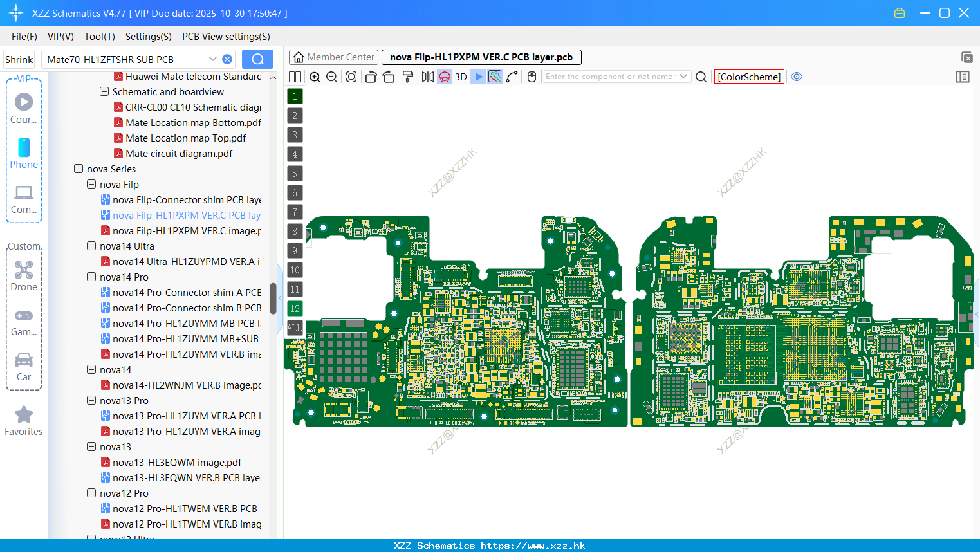Open the component name dropdown arrow
Image resolution: width=980 pixels, height=552 pixels.
[683, 77]
